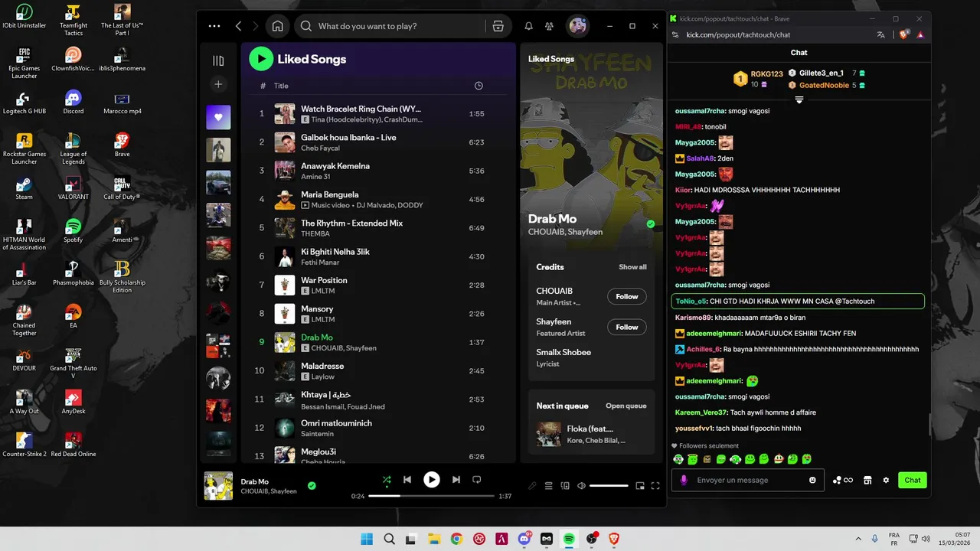Open File Explorer from the taskbar
The image size is (980, 551).
(434, 539)
